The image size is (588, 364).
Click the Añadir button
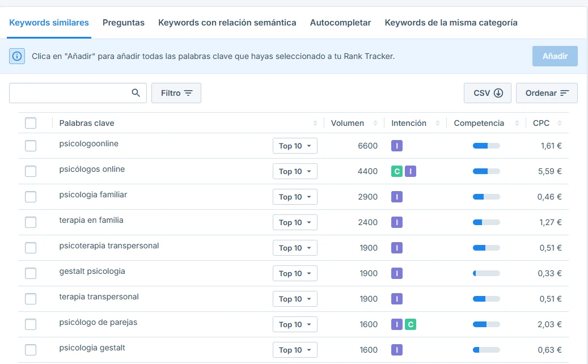pyautogui.click(x=555, y=56)
